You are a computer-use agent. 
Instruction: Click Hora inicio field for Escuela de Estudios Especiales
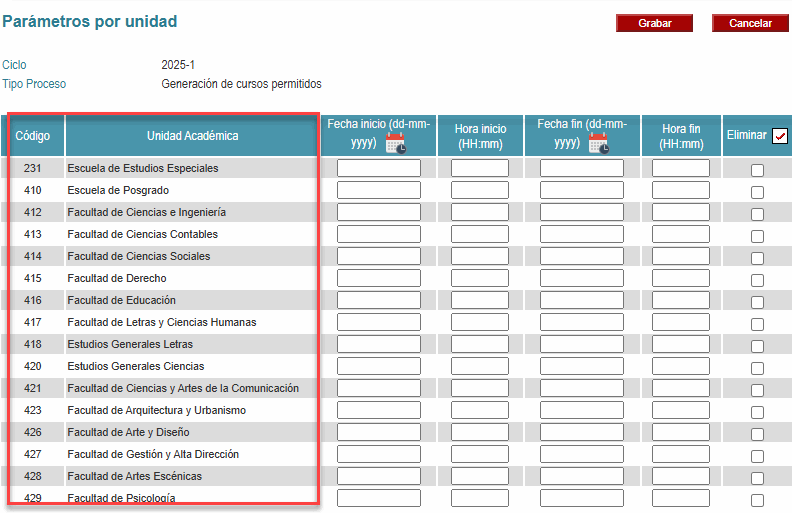(x=480, y=168)
